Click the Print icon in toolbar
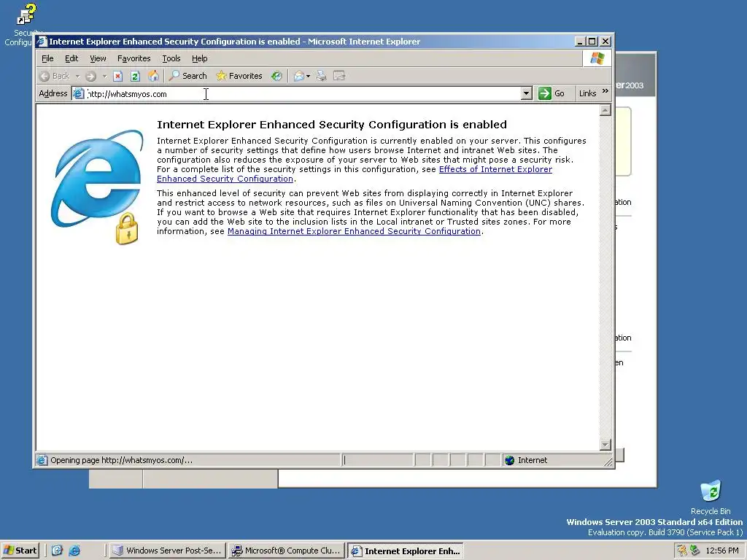The width and height of the screenshot is (747, 560). point(322,76)
